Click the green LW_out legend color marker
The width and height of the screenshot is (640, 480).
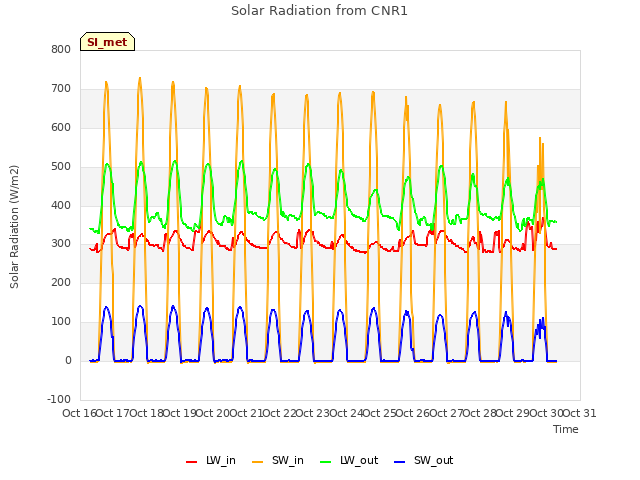(x=326, y=462)
